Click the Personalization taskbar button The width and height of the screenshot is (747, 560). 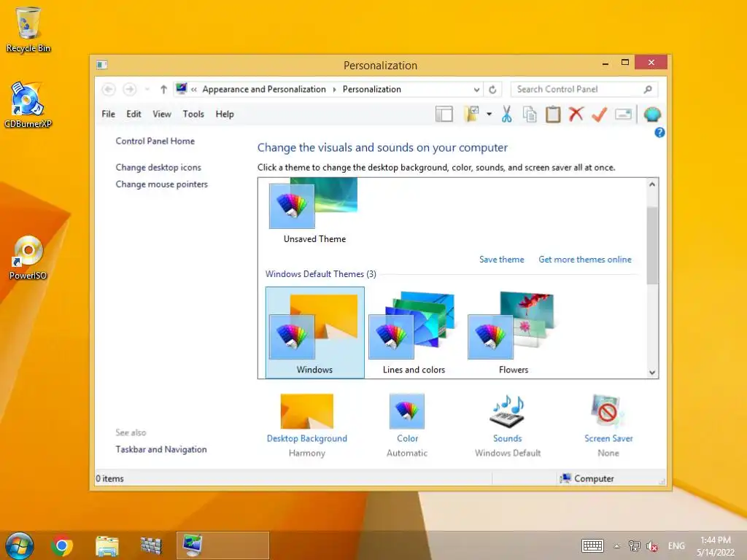222,545
